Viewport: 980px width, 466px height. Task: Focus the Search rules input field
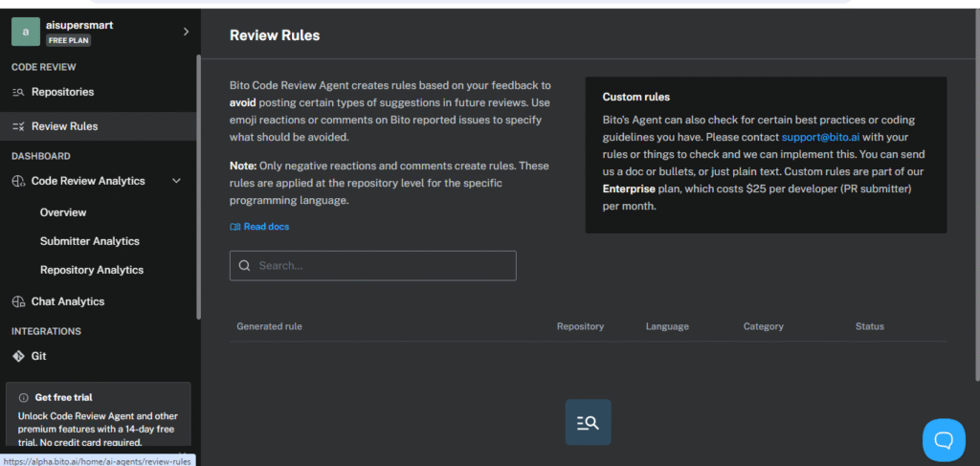coord(373,265)
